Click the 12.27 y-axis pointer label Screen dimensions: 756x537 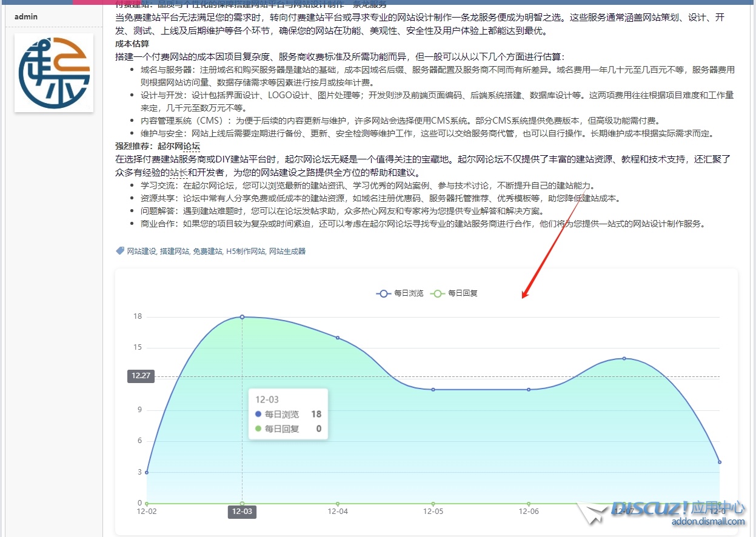point(141,376)
